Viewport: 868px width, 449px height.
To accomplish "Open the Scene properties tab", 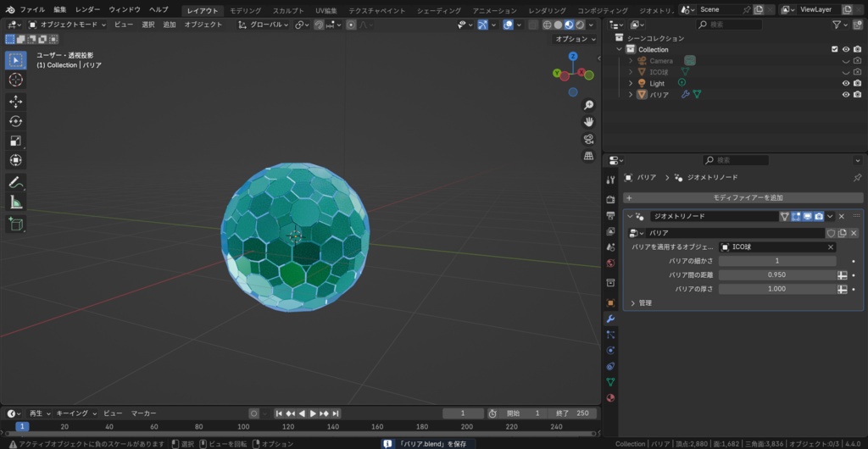I will pyautogui.click(x=610, y=247).
